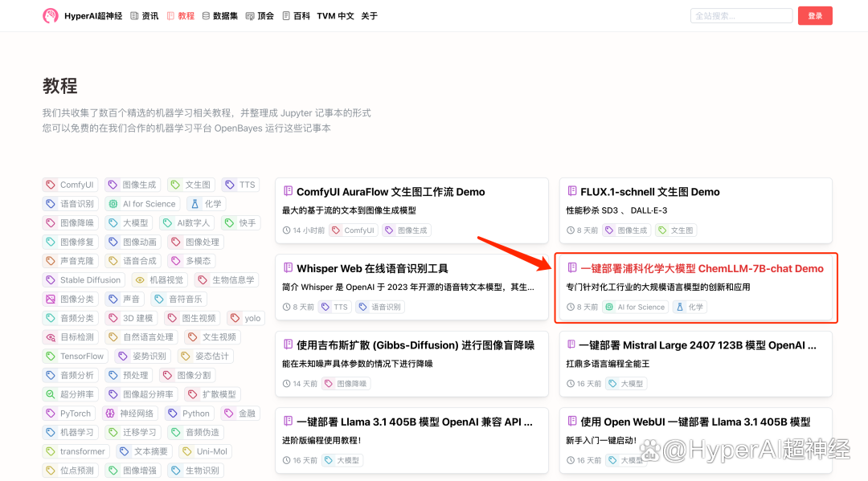
Task: Choose the 文生图 tag in the tag list
Action: pos(191,185)
